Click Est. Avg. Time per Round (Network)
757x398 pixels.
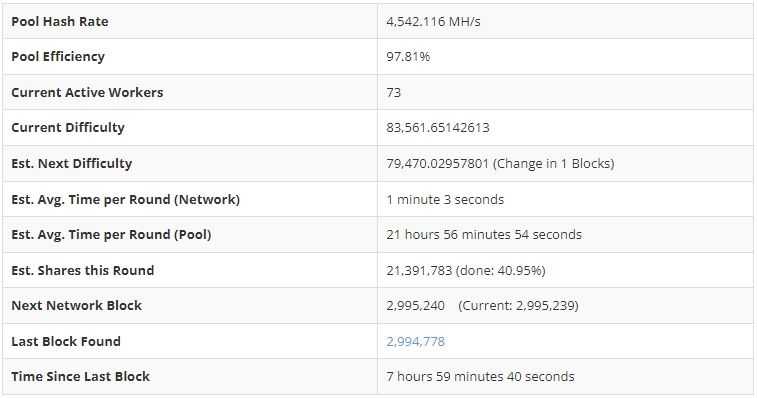pyautogui.click(x=126, y=199)
